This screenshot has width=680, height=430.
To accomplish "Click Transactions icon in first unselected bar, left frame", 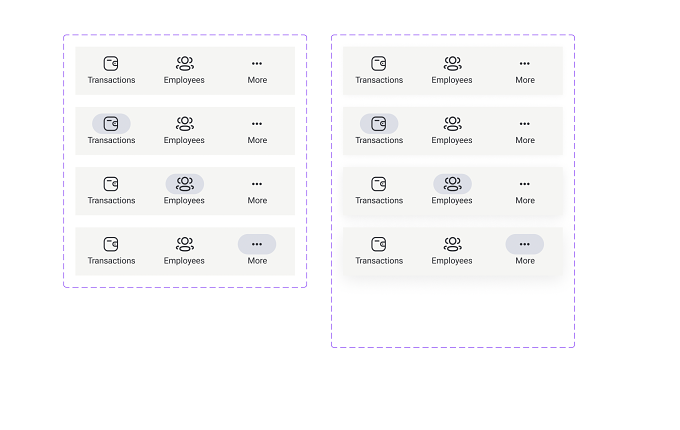I will pos(111,64).
